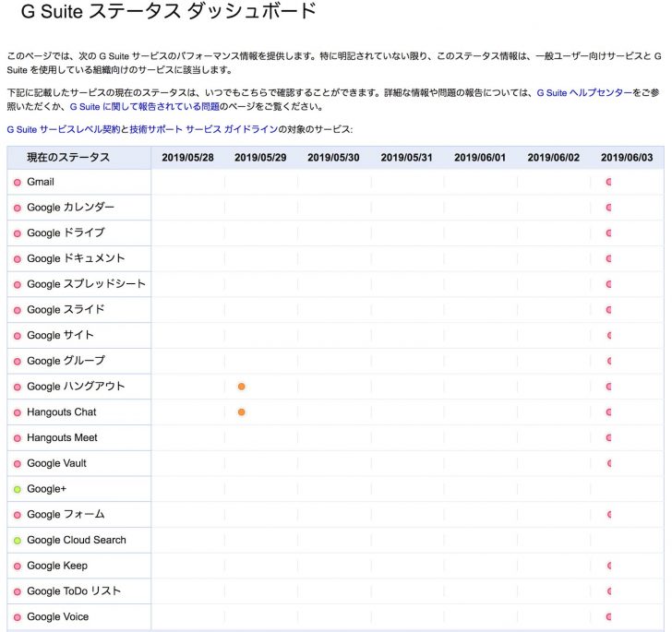Click the Gmail current status indicator dot
672x632 pixels.
[18, 183]
